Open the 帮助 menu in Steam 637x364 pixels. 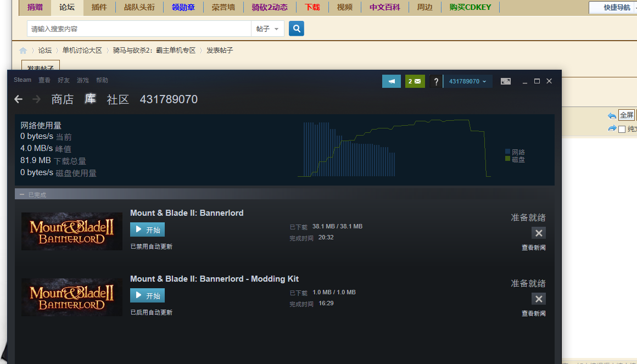(102, 80)
